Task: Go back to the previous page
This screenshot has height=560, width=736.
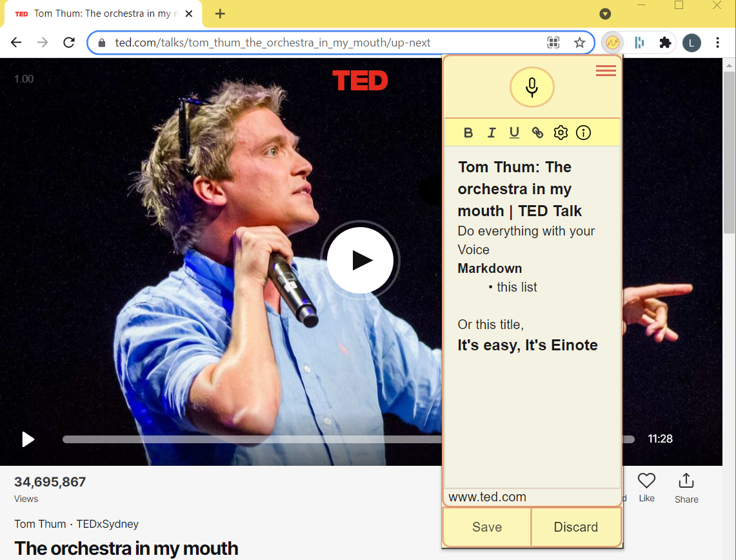Action: [16, 43]
